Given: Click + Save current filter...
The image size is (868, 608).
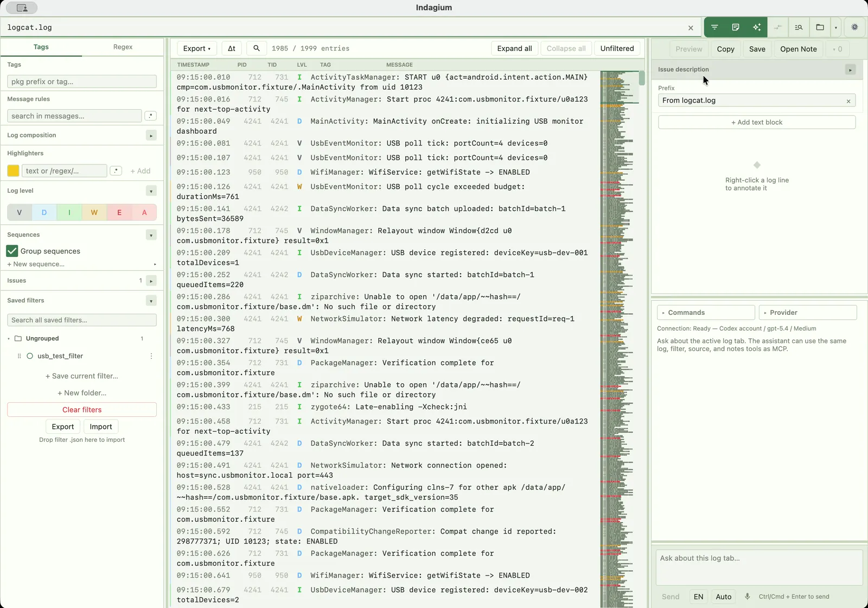Looking at the screenshot, I should pos(82,376).
